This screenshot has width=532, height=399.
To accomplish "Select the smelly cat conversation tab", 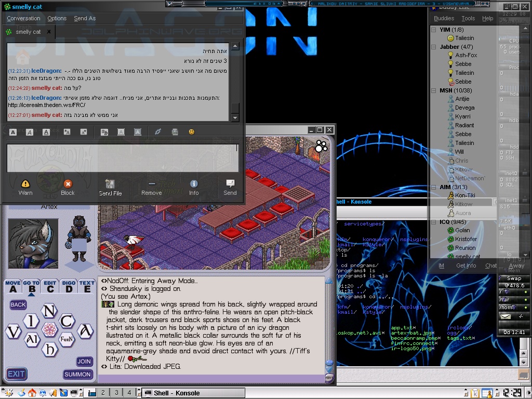I will pos(28,32).
